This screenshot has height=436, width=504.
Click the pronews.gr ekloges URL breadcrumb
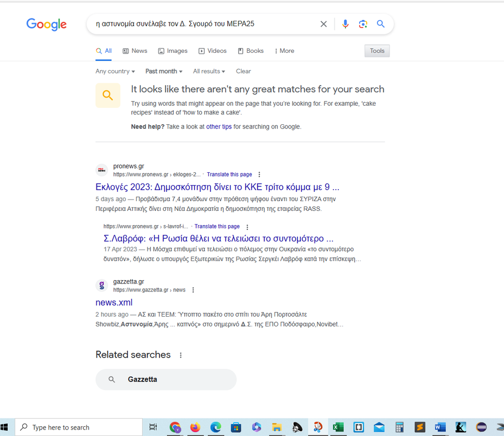point(157,174)
